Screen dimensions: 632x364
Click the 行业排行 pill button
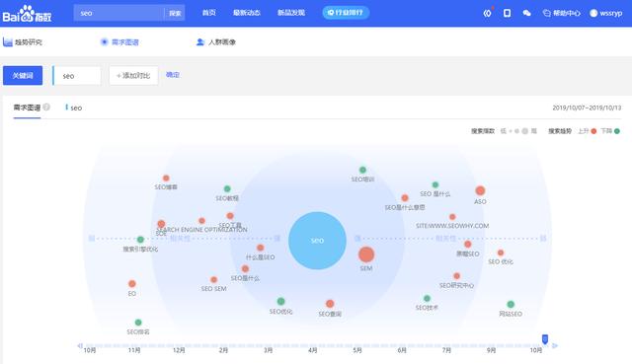[346, 13]
